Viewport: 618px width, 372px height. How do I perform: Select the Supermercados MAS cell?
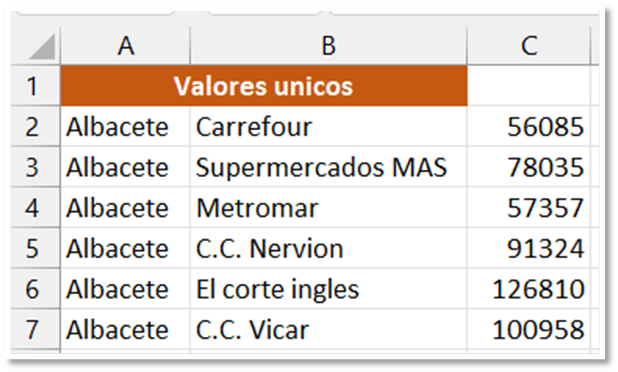pyautogui.click(x=328, y=167)
